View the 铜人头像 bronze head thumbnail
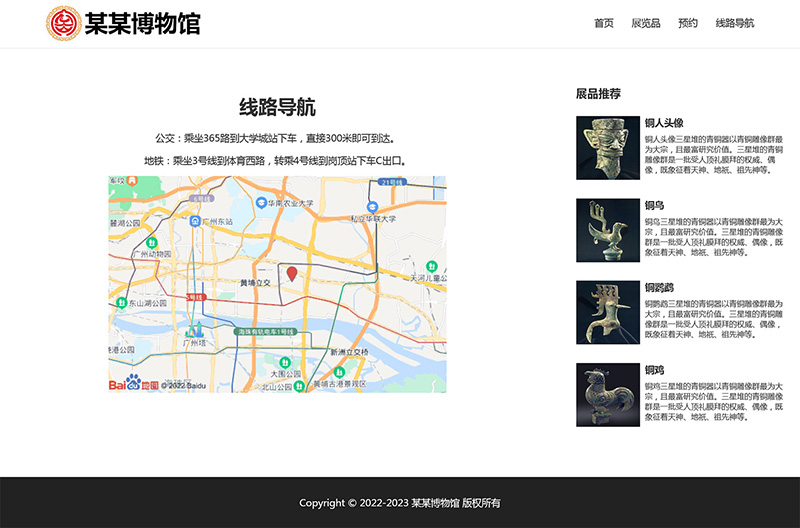The image size is (800, 528). (607, 148)
